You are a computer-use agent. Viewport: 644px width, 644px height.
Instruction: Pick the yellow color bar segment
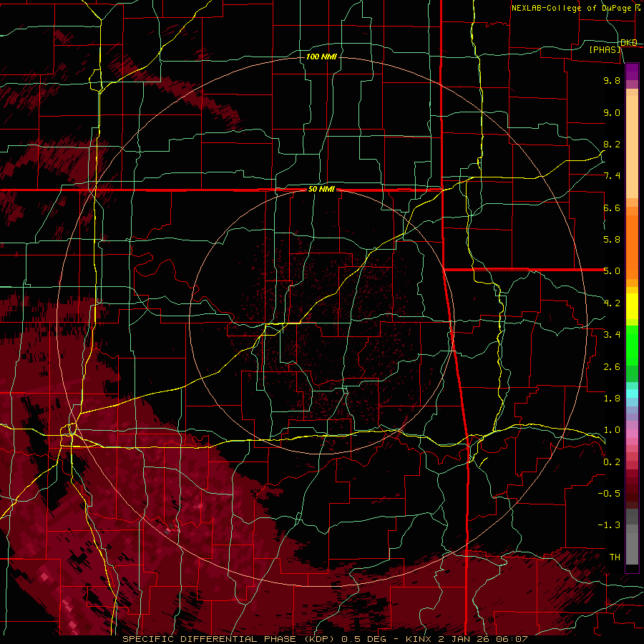632,306
